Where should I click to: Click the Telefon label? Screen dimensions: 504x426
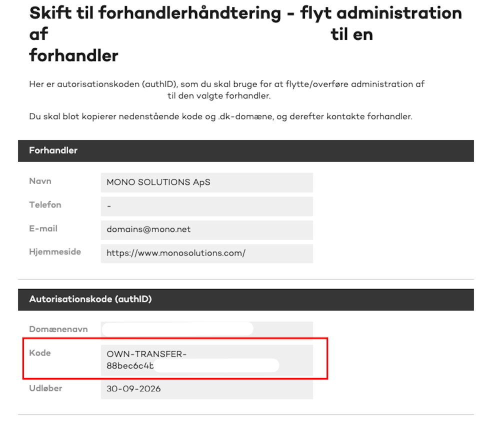45,205
